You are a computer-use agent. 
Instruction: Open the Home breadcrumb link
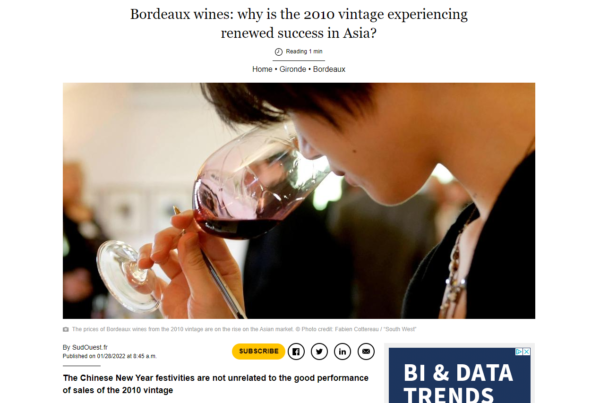[262, 69]
